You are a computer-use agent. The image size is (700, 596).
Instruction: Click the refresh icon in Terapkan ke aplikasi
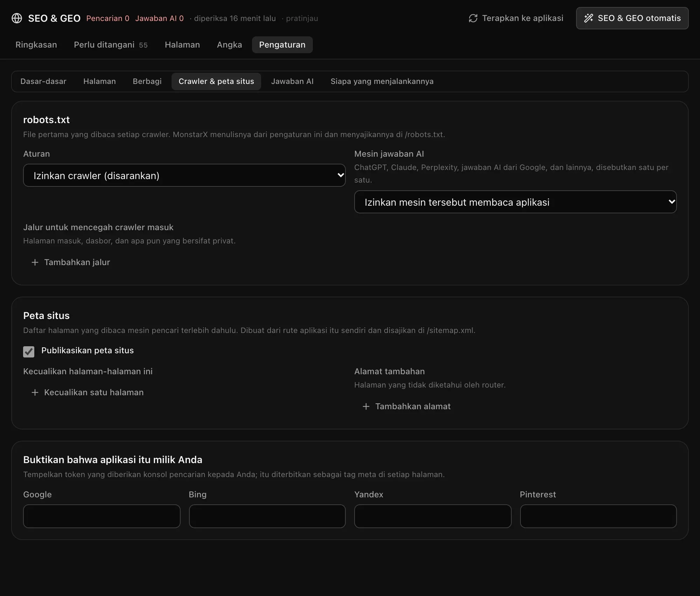pos(473,18)
